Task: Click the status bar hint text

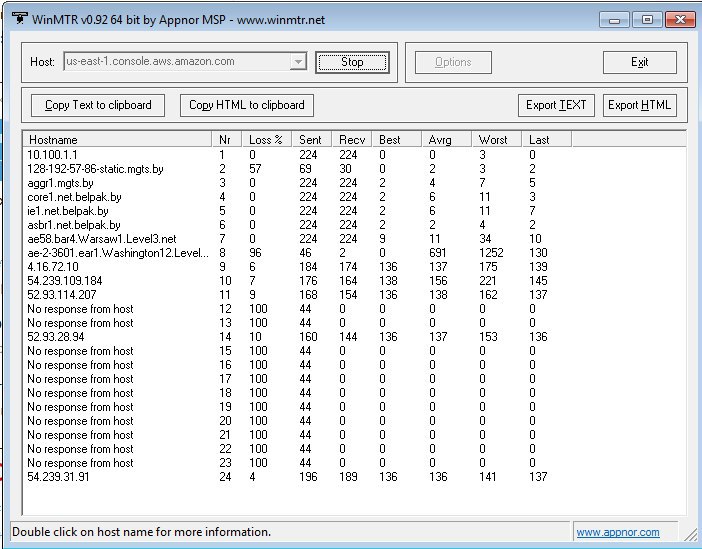Action: pos(141,532)
